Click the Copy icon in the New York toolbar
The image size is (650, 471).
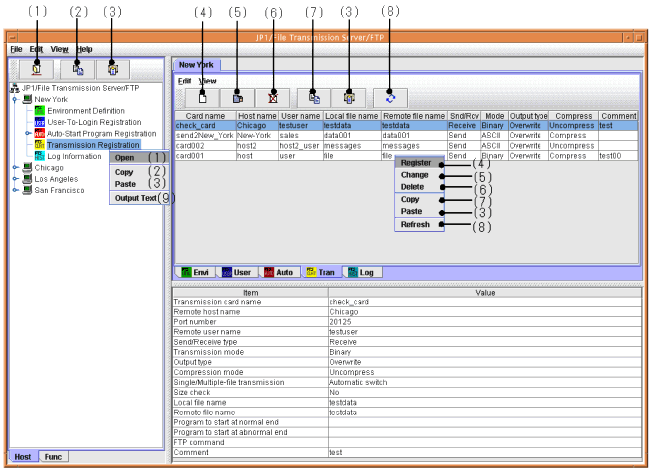pos(315,98)
